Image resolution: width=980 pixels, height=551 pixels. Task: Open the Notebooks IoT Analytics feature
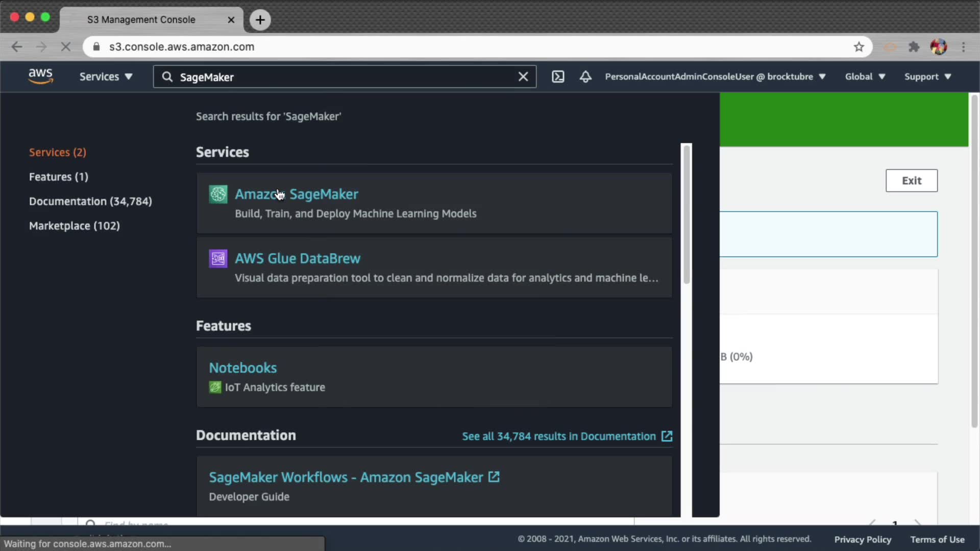point(243,368)
